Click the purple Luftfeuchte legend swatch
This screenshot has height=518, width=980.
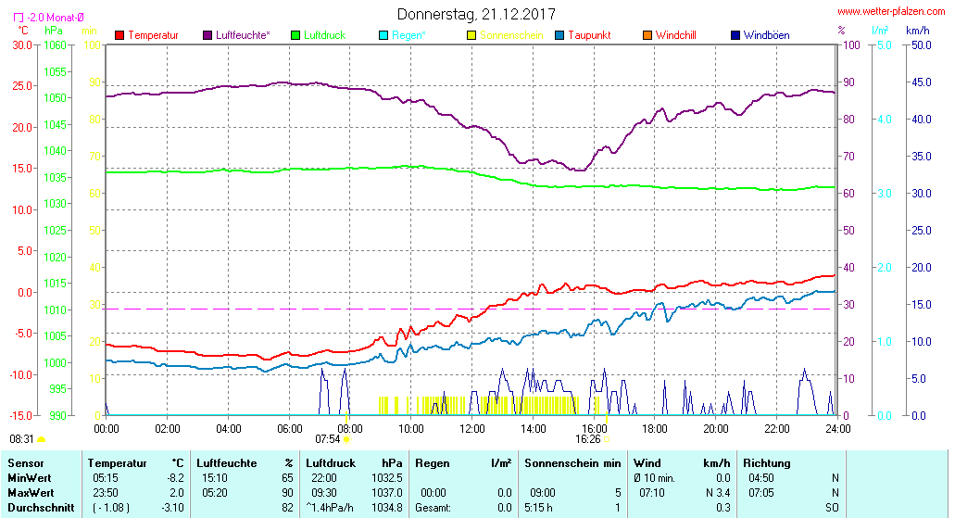207,35
